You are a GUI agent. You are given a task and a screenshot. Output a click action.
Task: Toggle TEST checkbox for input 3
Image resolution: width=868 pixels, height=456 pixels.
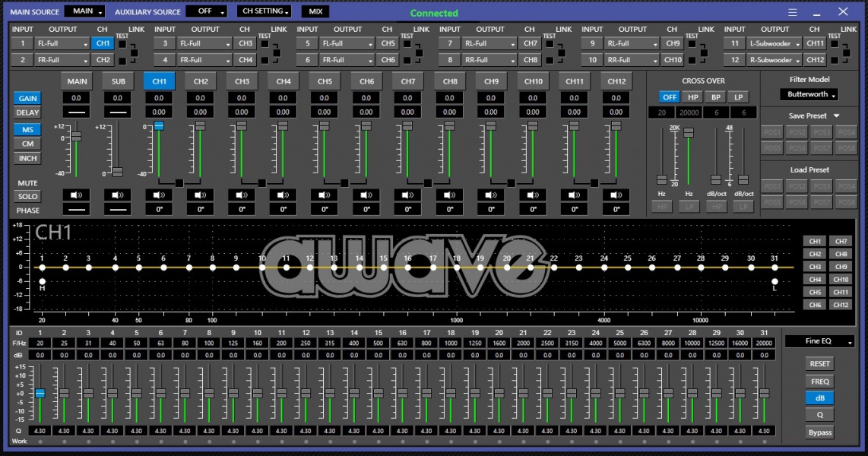tap(265, 44)
